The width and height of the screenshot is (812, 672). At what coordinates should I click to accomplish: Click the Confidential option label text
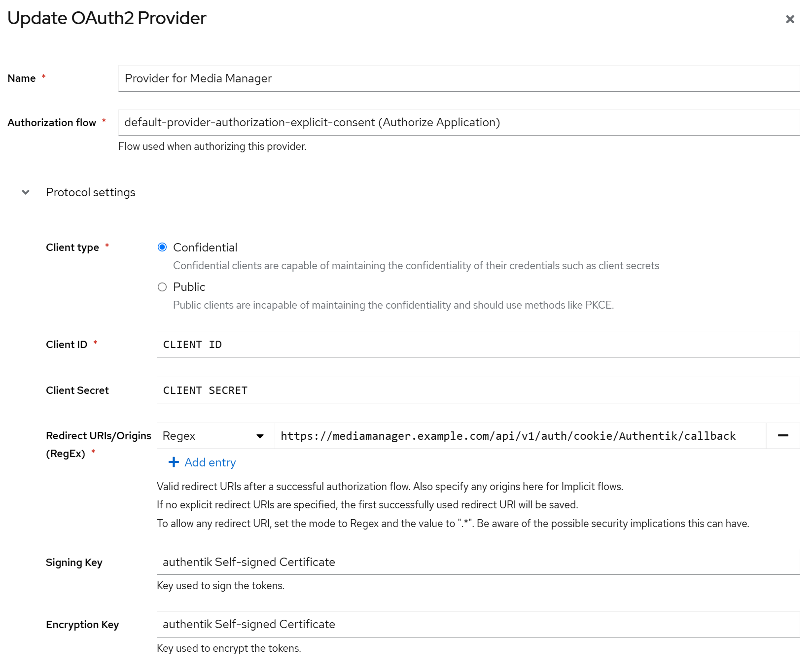pyautogui.click(x=205, y=248)
